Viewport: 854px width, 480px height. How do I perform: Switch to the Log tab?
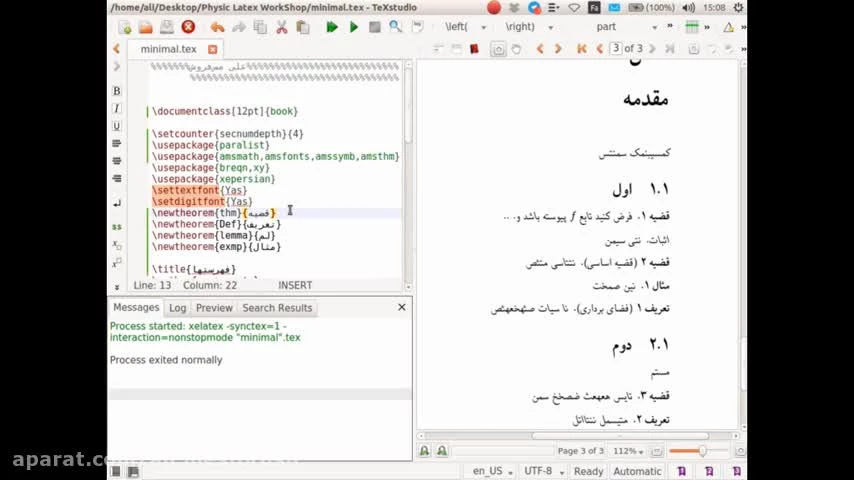coord(177,308)
